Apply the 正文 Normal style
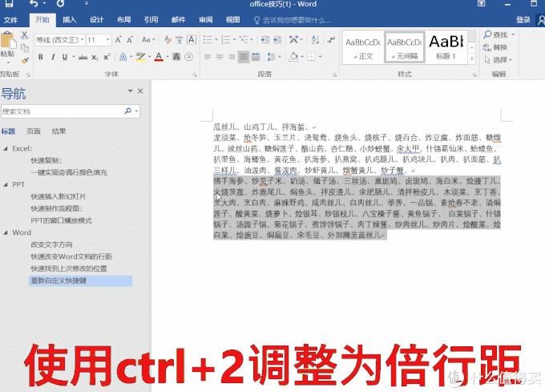 point(363,47)
